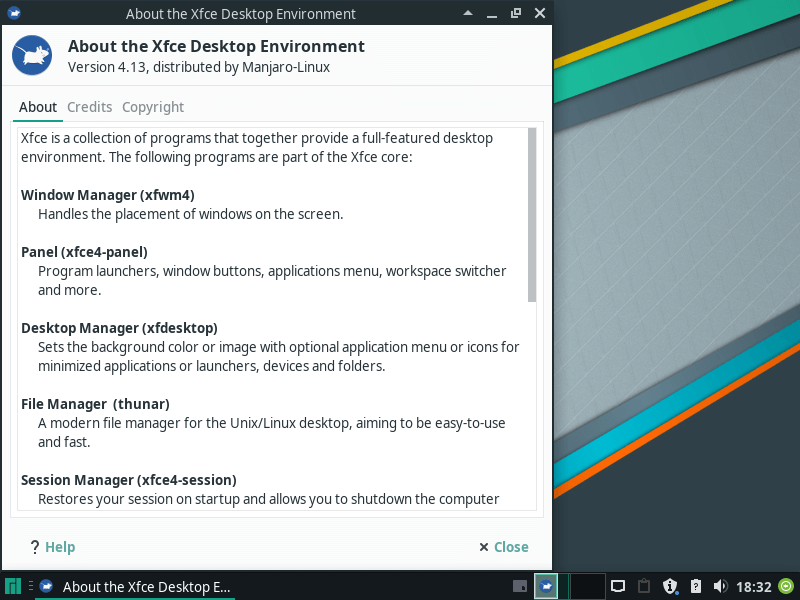Open the battery power manager icon
The width and height of the screenshot is (800, 600).
[696, 586]
